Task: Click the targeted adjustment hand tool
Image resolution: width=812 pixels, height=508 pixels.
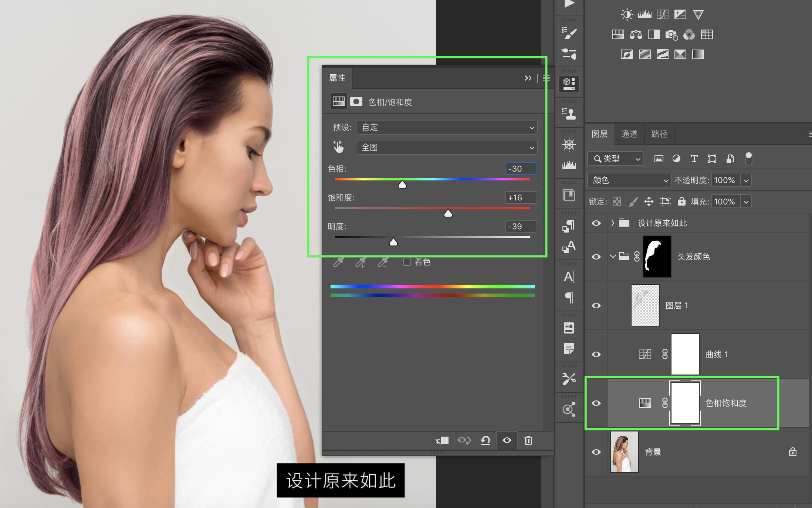Action: coord(338,147)
